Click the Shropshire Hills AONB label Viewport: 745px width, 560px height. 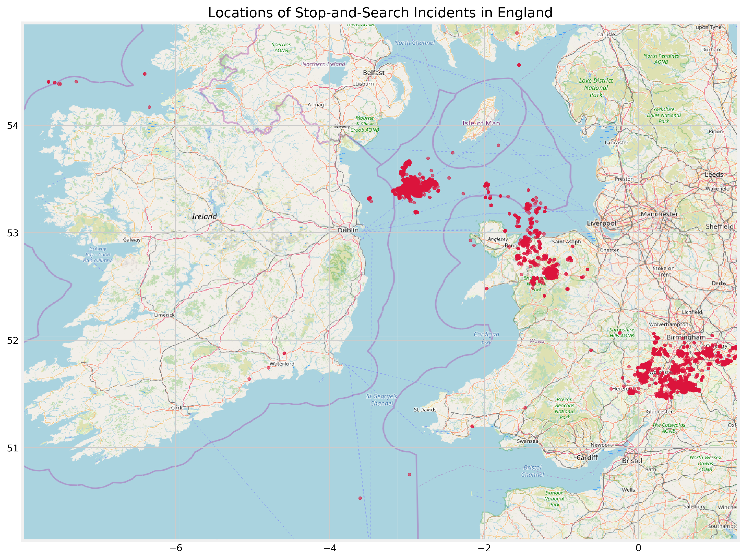pyautogui.click(x=621, y=333)
